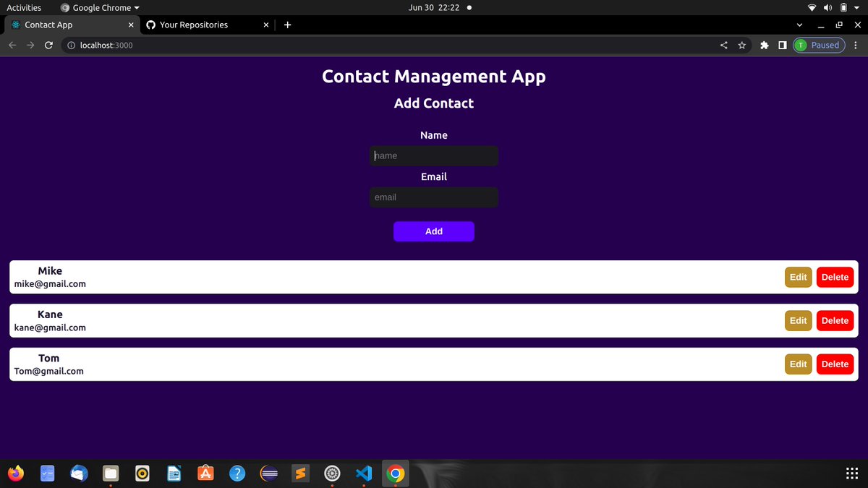Share this page from address bar
The height and width of the screenshot is (488, 868).
[724, 45]
